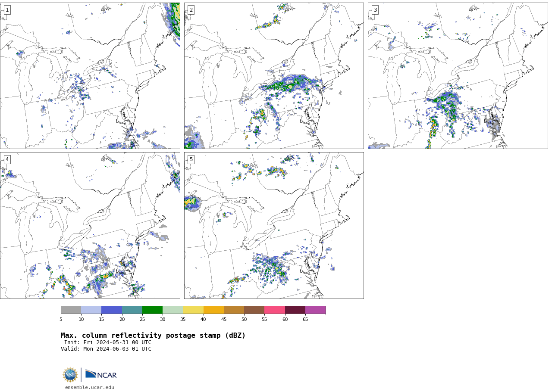Open ensemble member 5 reflectivity map
This screenshot has height=392, width=552.
[x=274, y=225]
